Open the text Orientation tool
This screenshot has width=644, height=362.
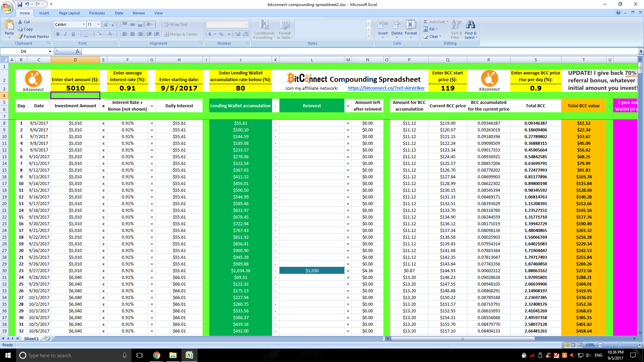[150, 24]
